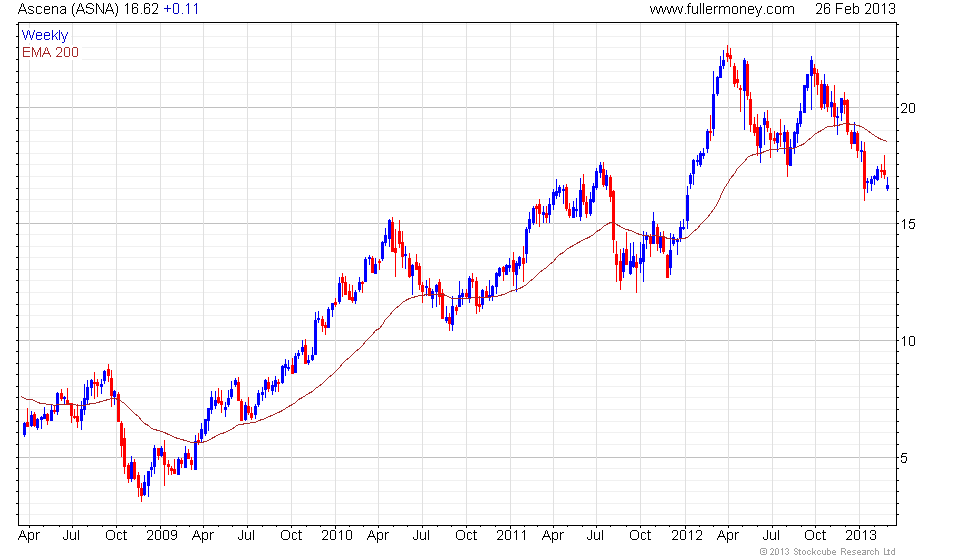This screenshot has width=980, height=560.
Task: Click the 2012 time axis label
Action: [687, 536]
